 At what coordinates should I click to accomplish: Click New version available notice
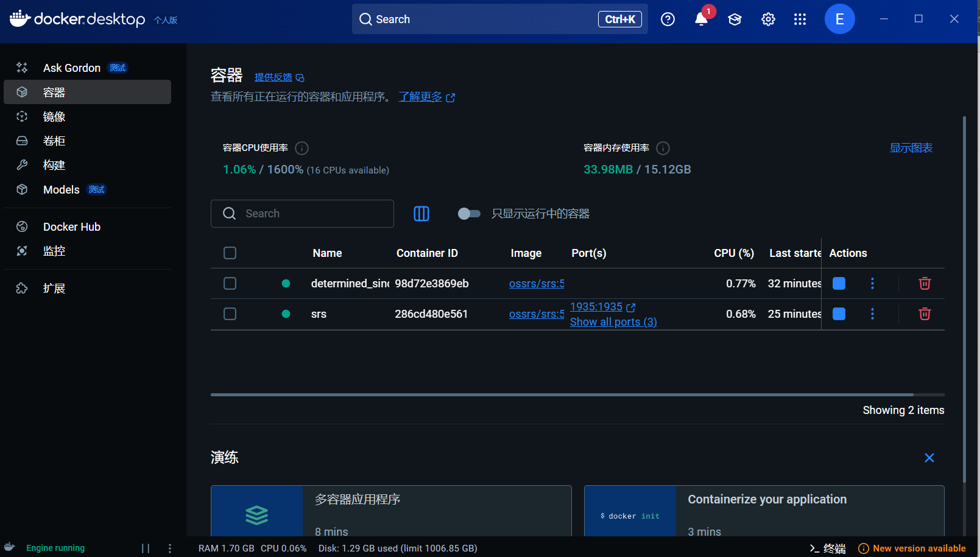[912, 548]
